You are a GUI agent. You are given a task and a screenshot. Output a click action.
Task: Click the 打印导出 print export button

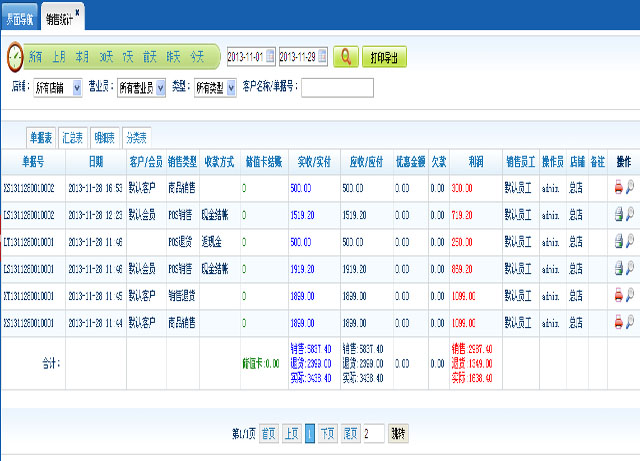point(384,57)
